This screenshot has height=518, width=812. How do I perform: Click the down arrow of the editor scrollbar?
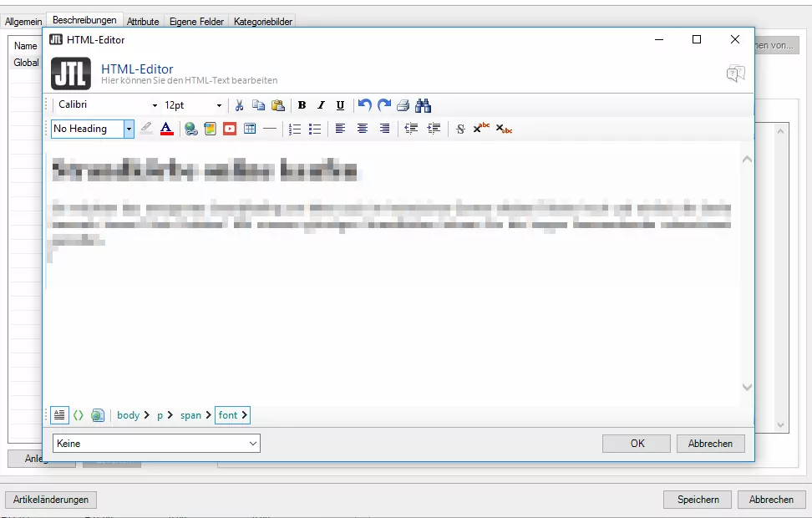(747, 387)
